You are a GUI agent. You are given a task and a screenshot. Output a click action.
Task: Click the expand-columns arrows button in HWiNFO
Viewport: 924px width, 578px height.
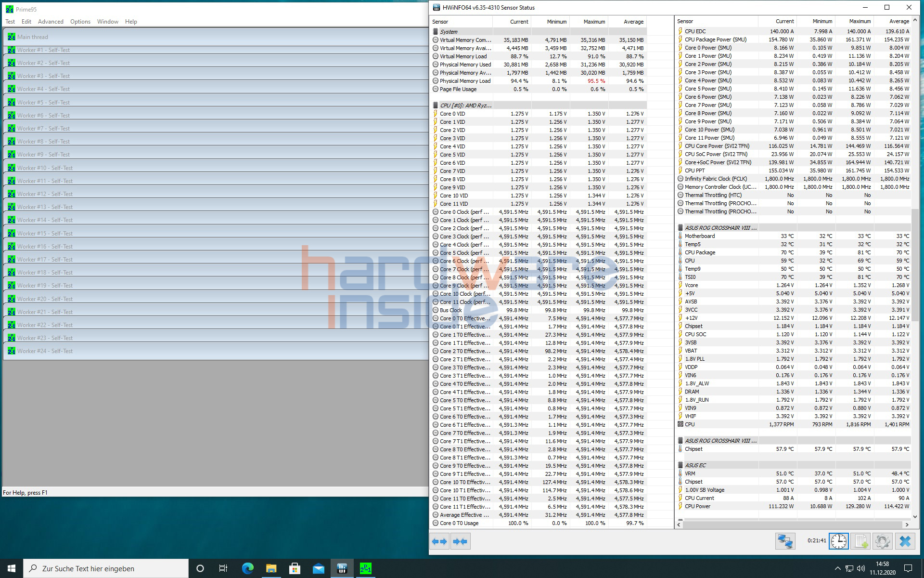(x=440, y=541)
